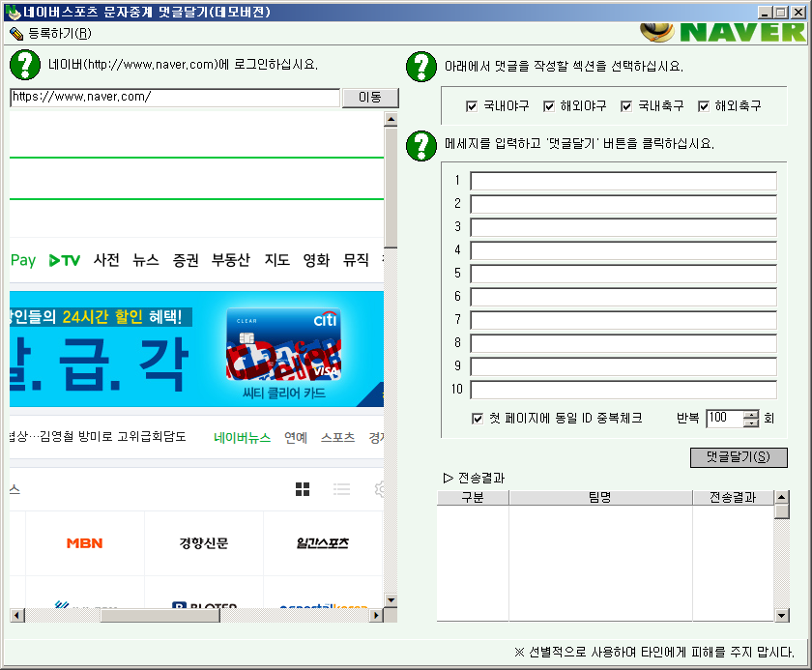Disable duplicate ID check on first page
The width and height of the screenshot is (812, 670).
tap(478, 419)
